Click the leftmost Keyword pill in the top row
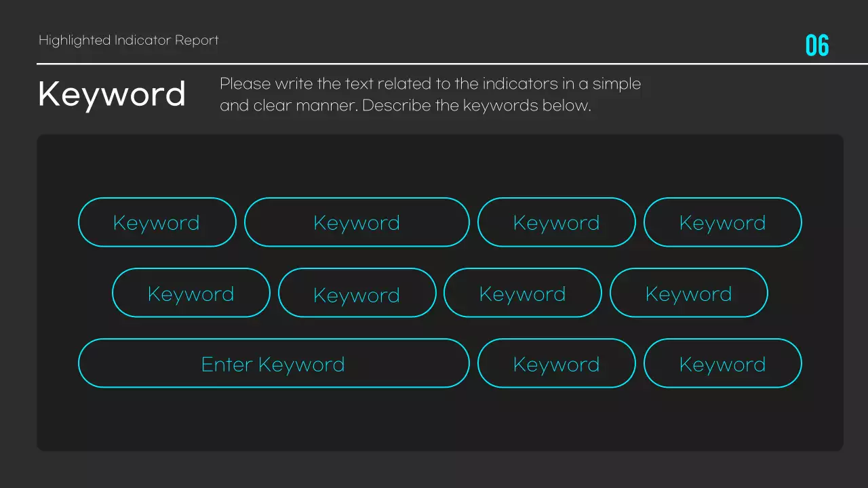868x488 pixels. [x=157, y=222]
